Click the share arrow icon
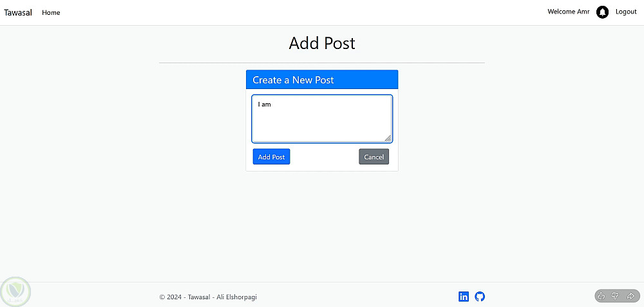Viewport: 644px width, 307px height. [630, 296]
